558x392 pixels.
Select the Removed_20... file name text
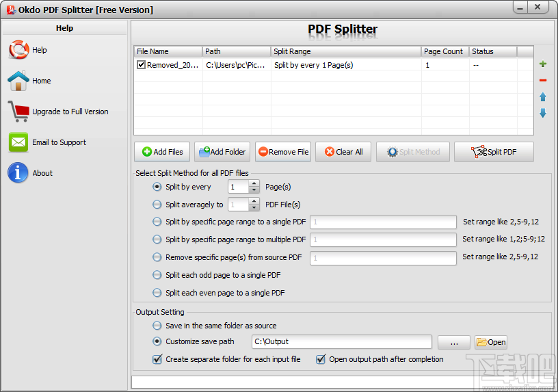[x=172, y=65]
